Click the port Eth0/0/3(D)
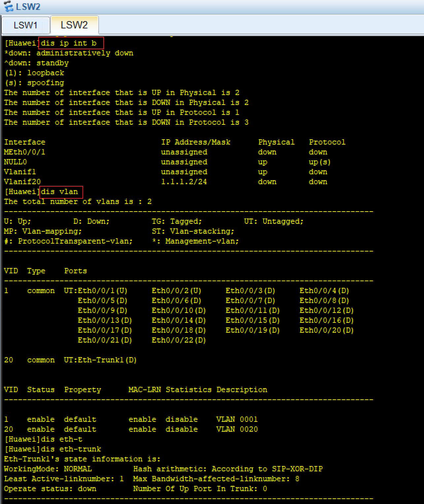The width and height of the screenshot is (424, 504). 250,291
